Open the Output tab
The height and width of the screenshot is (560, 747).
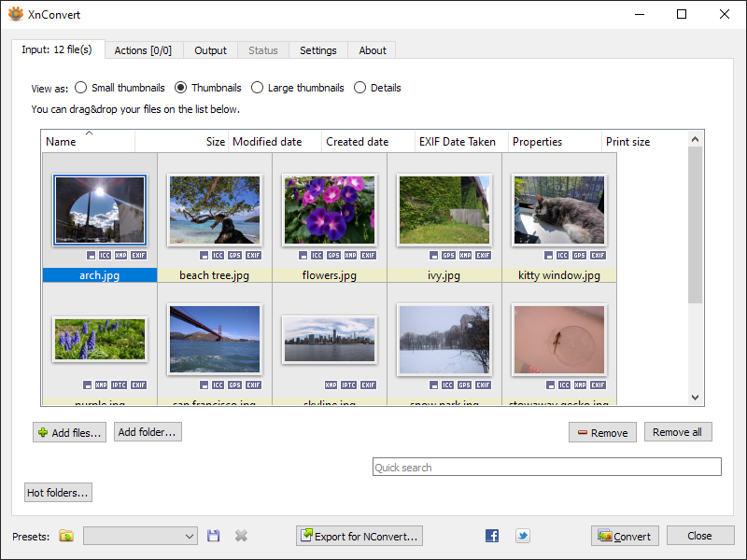click(210, 50)
